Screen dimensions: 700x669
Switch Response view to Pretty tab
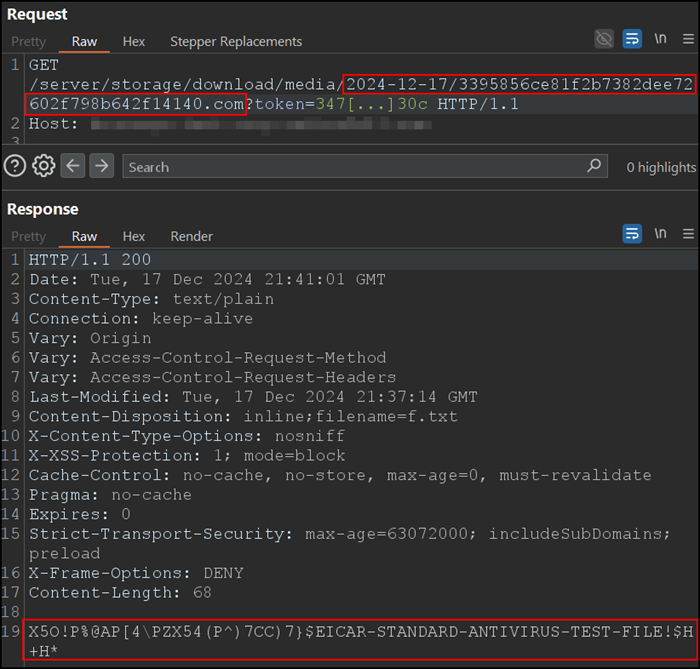[x=28, y=236]
